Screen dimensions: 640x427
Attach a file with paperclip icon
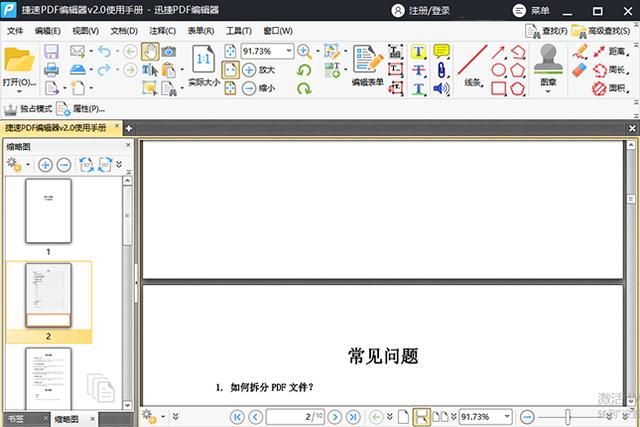(441, 70)
